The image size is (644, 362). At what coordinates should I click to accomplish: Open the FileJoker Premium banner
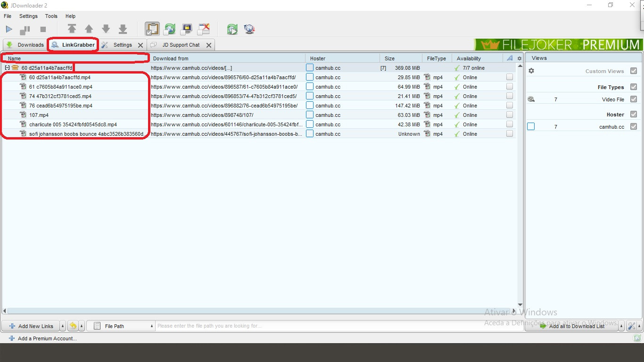coord(559,45)
